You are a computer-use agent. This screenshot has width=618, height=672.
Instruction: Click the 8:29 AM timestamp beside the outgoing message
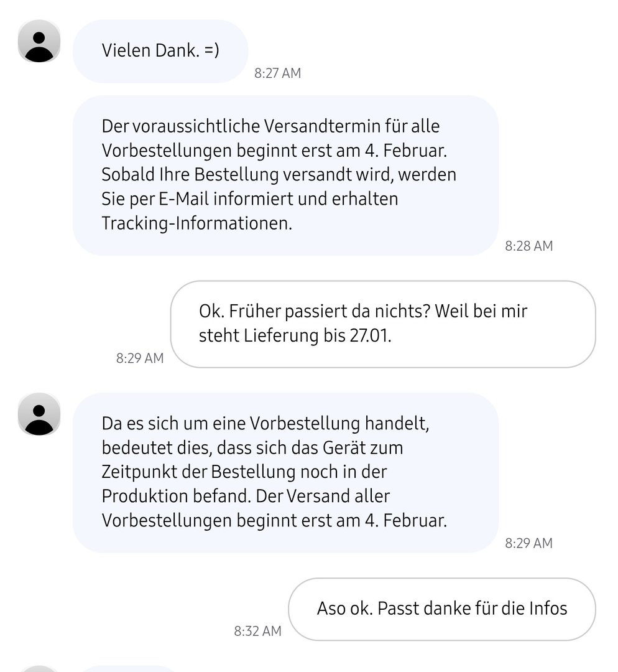pyautogui.click(x=140, y=358)
